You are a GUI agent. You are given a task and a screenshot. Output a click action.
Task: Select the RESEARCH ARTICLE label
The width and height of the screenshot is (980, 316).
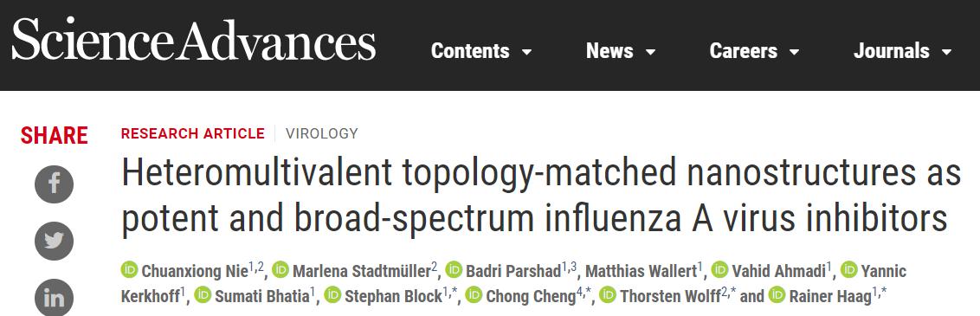(x=192, y=133)
